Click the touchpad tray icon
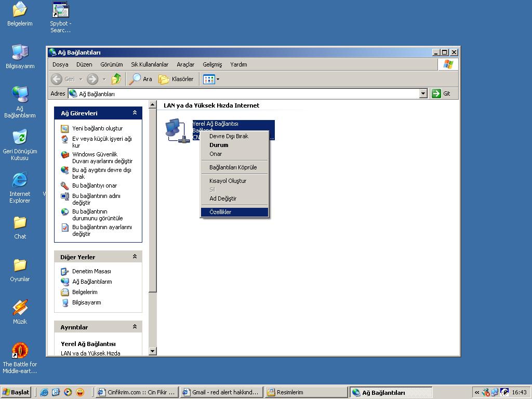Screen dimensions: 532x399 pyautogui.click(x=504, y=393)
